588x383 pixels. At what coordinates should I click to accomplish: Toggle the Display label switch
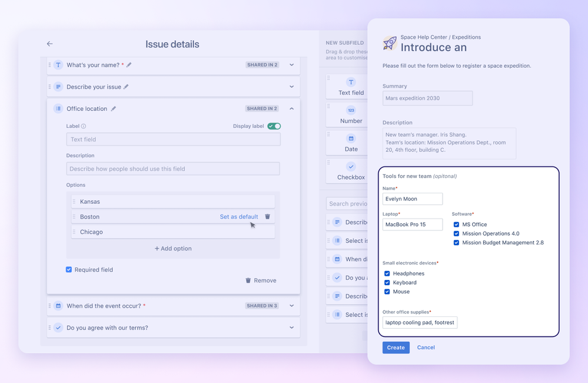pos(274,126)
